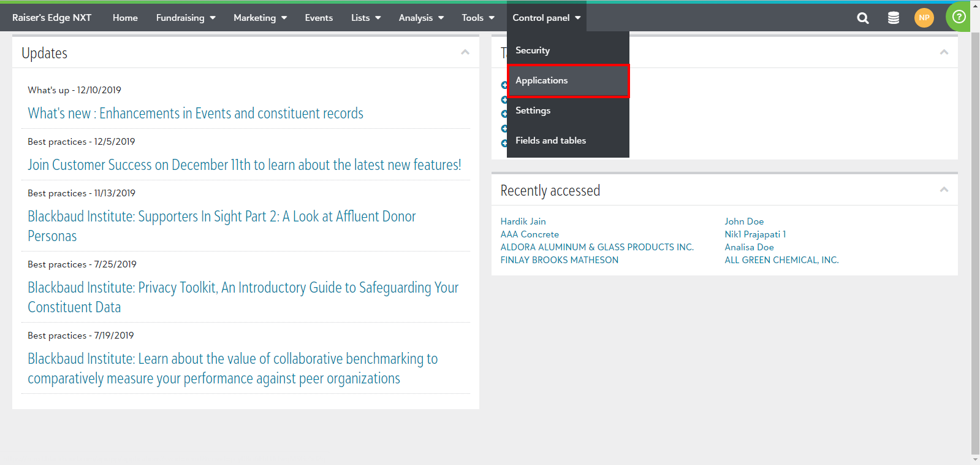Click the search magnifier icon
980x465 pixels.
[863, 18]
